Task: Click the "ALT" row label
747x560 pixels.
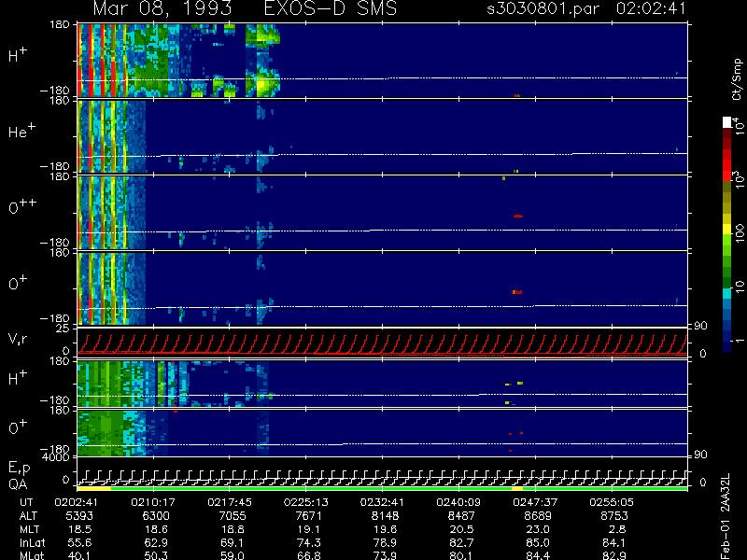Action: click(28, 516)
